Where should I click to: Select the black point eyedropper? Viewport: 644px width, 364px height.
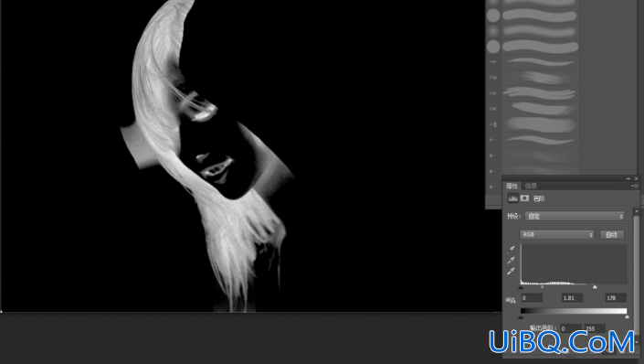click(x=511, y=250)
